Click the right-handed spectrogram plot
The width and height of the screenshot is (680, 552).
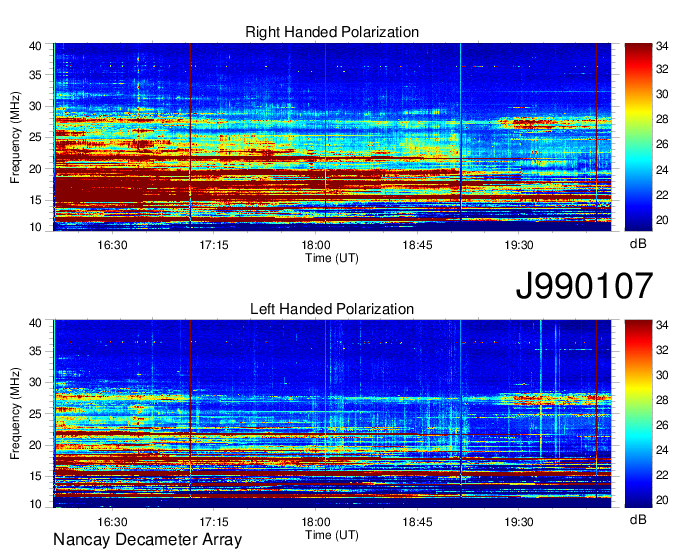click(x=332, y=137)
